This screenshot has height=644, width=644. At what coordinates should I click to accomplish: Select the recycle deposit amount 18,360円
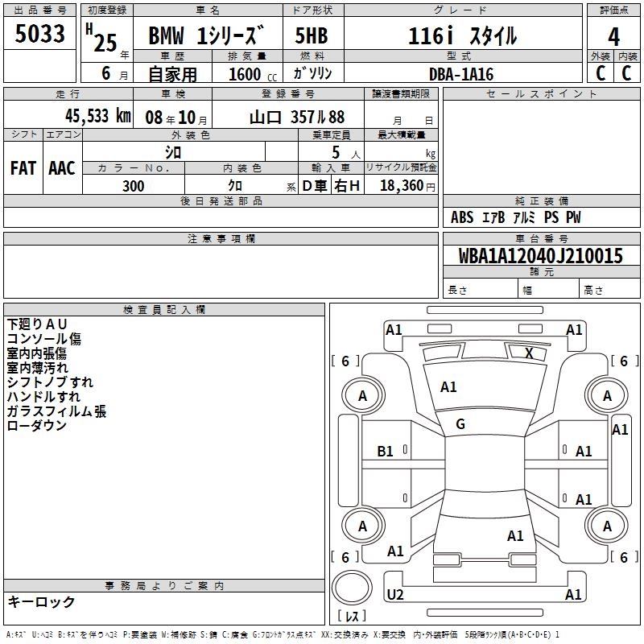401,186
